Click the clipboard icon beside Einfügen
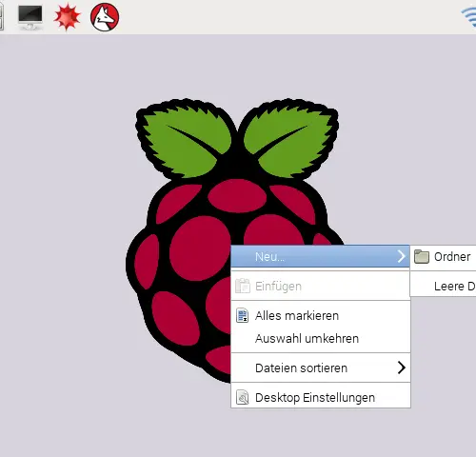This screenshot has width=476, height=457. pyautogui.click(x=243, y=286)
